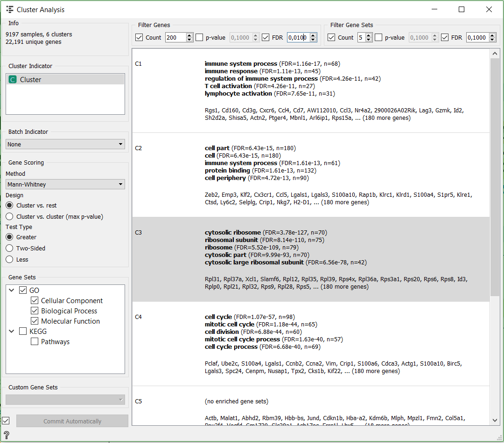Toggle Filter Genes Count checkbox
Screen dimensions: 504x443
pyautogui.click(x=139, y=38)
